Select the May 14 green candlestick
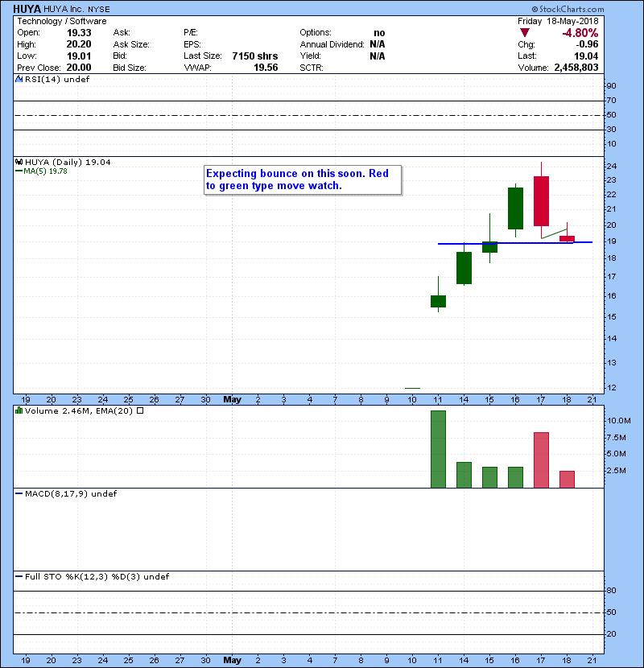This screenshot has height=668, width=644. [x=464, y=267]
